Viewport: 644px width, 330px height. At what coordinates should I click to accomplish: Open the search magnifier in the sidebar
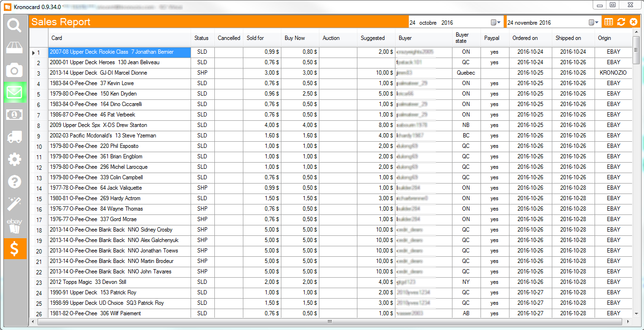click(14, 25)
